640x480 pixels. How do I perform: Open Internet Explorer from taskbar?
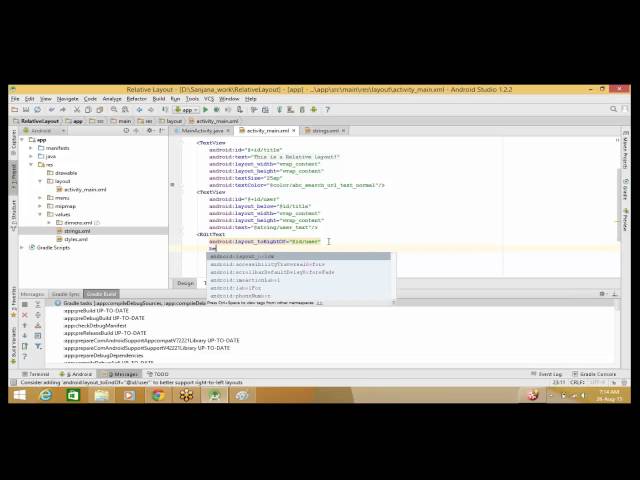45,395
